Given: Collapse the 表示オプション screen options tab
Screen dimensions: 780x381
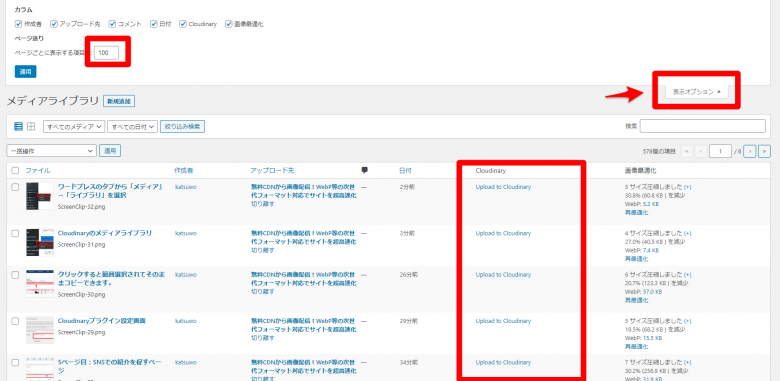Looking at the screenshot, I should [696, 92].
